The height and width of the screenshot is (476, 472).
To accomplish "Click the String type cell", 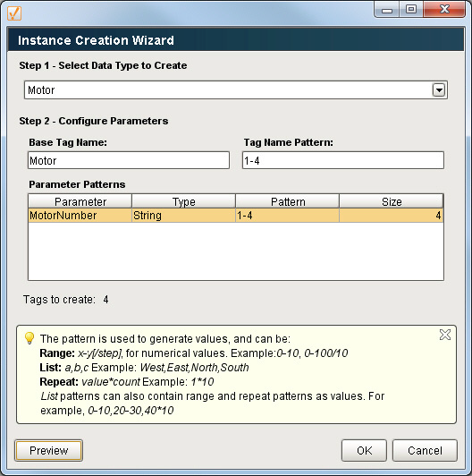I will click(183, 216).
